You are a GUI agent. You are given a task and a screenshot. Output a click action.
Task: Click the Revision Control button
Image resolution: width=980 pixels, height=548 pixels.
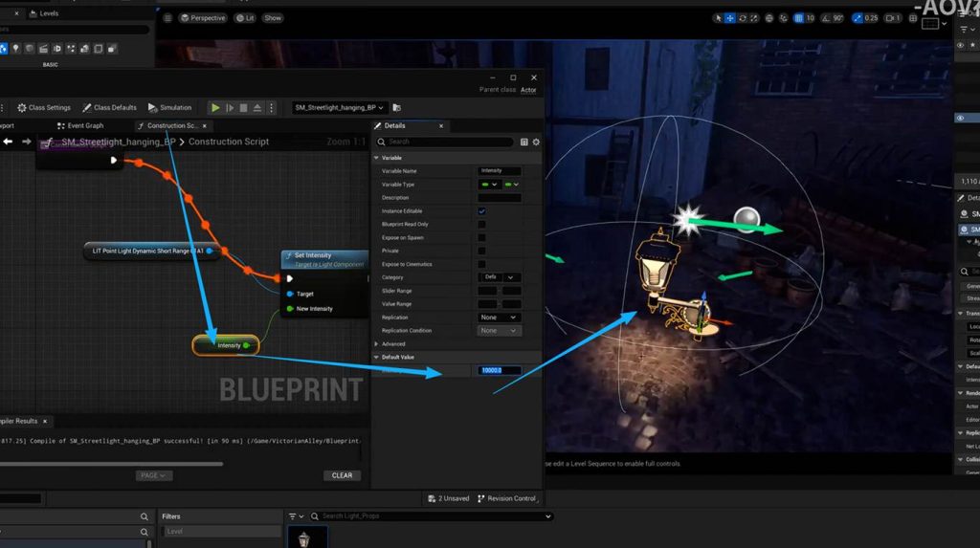point(506,498)
